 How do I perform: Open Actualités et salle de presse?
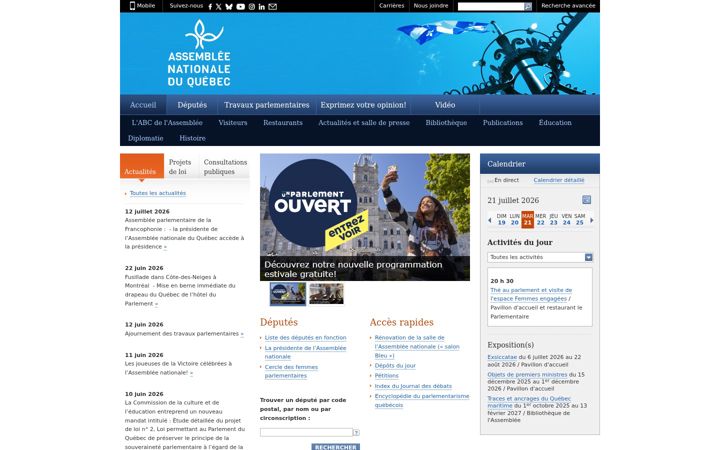[x=364, y=123]
